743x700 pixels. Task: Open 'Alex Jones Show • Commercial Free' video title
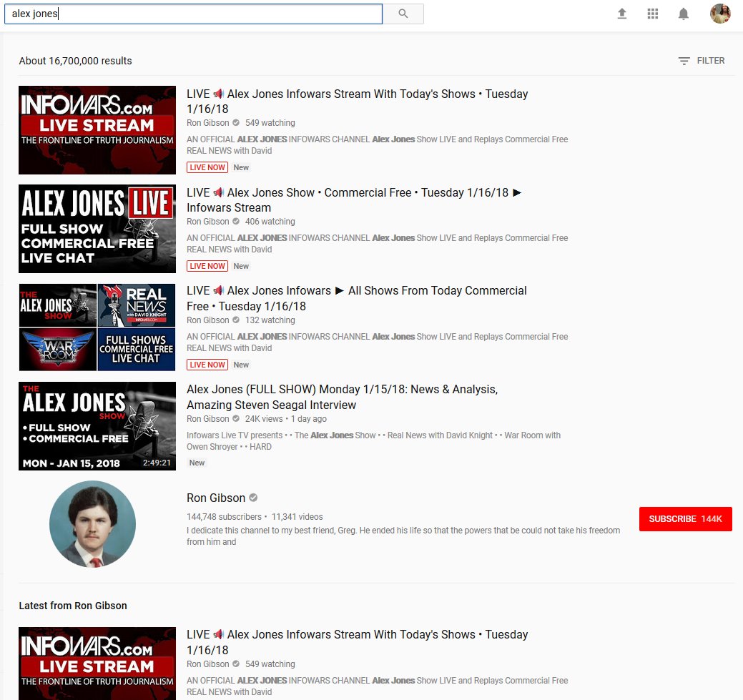(354, 200)
